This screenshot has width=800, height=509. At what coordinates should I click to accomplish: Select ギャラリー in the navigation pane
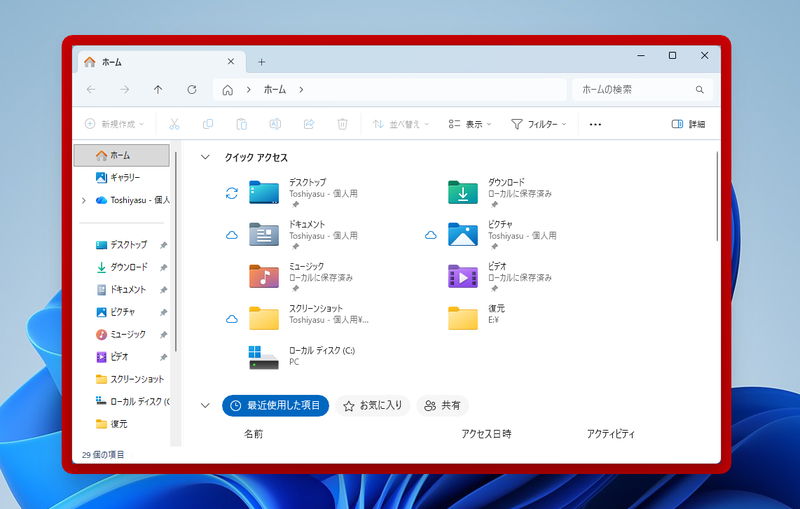122,177
